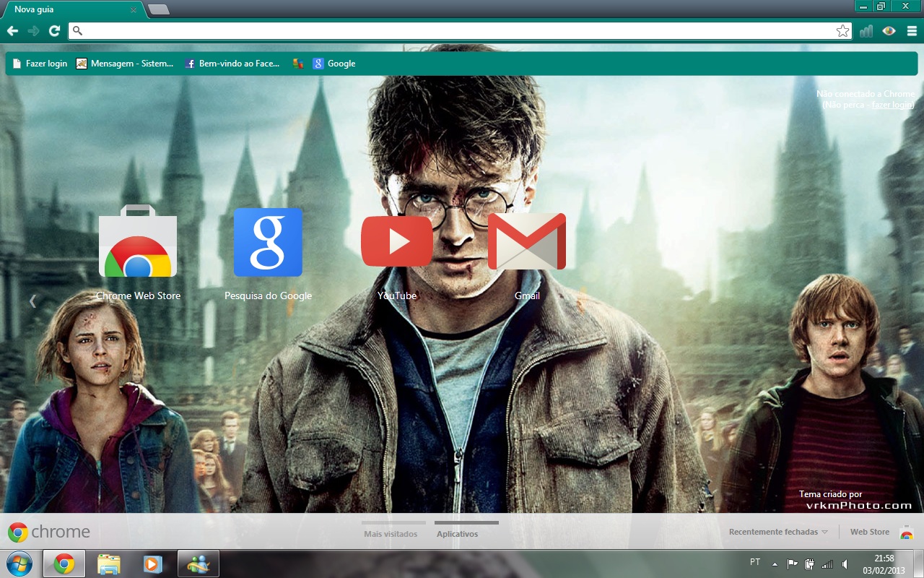924x578 pixels.
Task: Go back with the back arrow
Action: [12, 30]
